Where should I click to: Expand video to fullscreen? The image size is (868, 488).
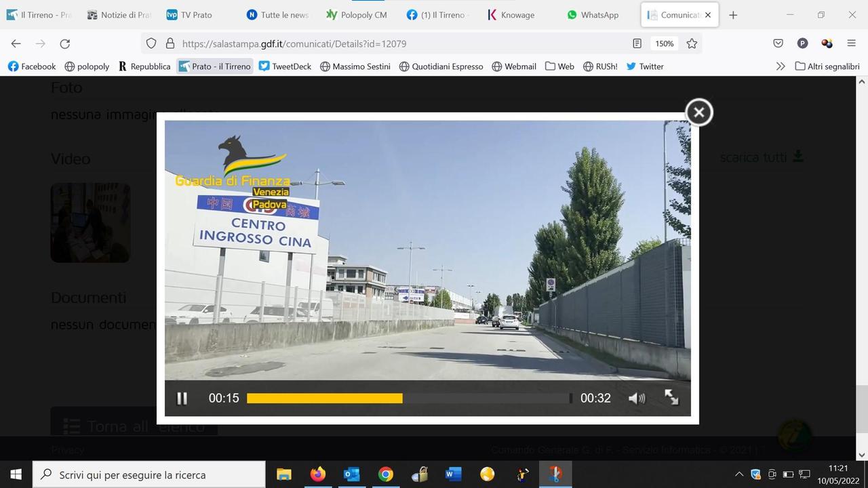(671, 398)
